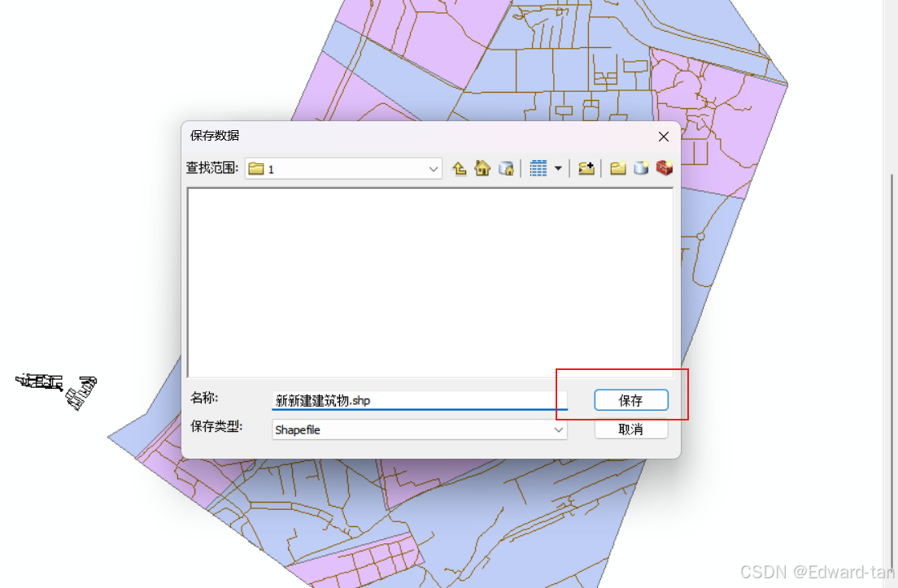Open the Home folder icon
898x588 pixels.
482,168
